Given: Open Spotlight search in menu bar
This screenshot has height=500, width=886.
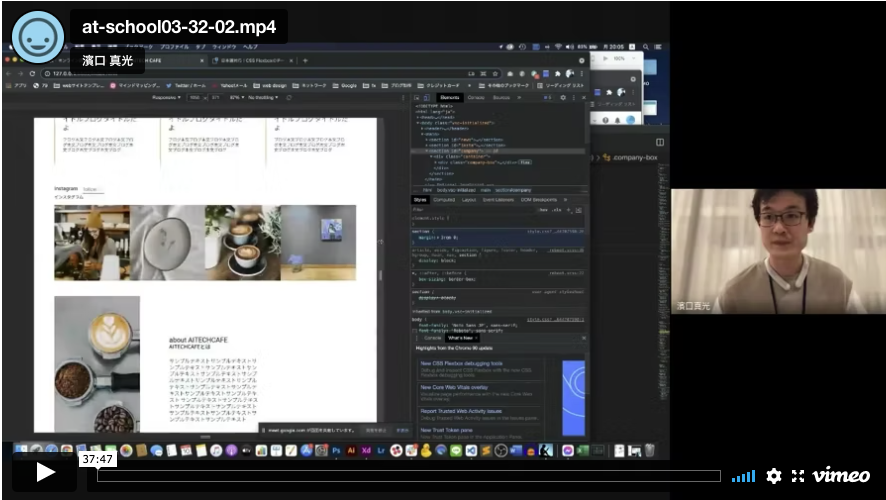Looking at the screenshot, I should [x=645, y=47].
